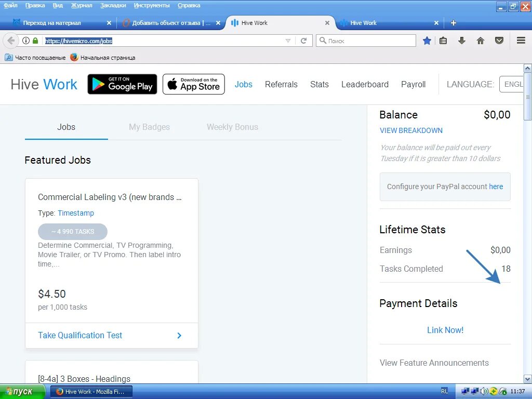The width and height of the screenshot is (532, 399).
Task: Switch to 'Добавить объект отзыва' browser tab
Action: tap(170, 23)
